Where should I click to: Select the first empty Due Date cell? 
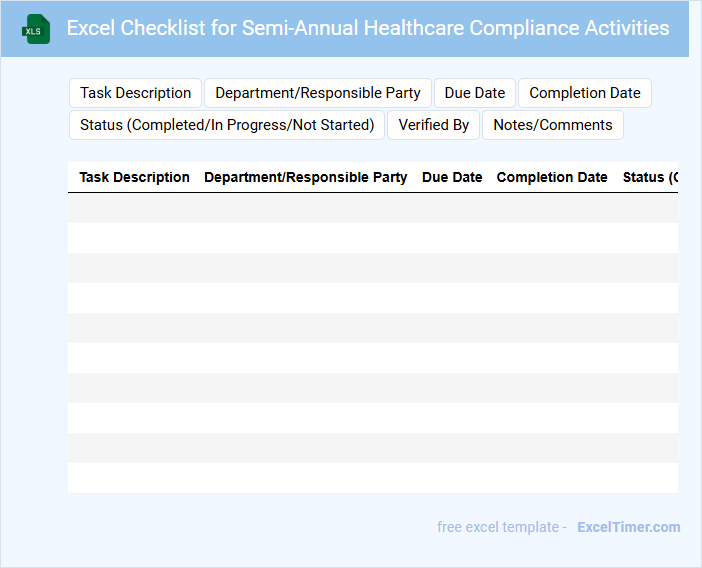[x=452, y=208]
